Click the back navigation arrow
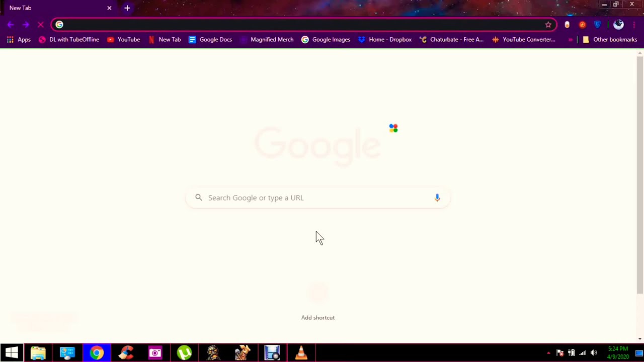Image resolution: width=644 pixels, height=362 pixels. [11, 25]
